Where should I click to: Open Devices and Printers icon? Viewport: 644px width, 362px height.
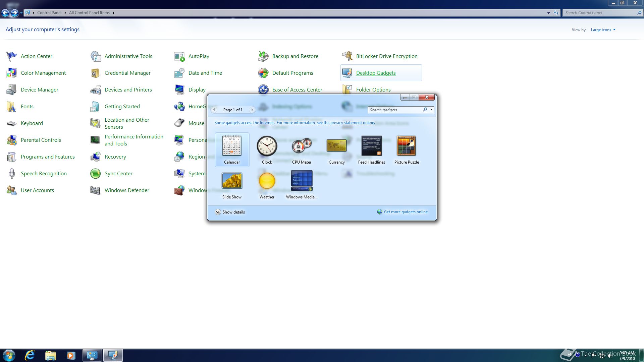[x=96, y=90]
